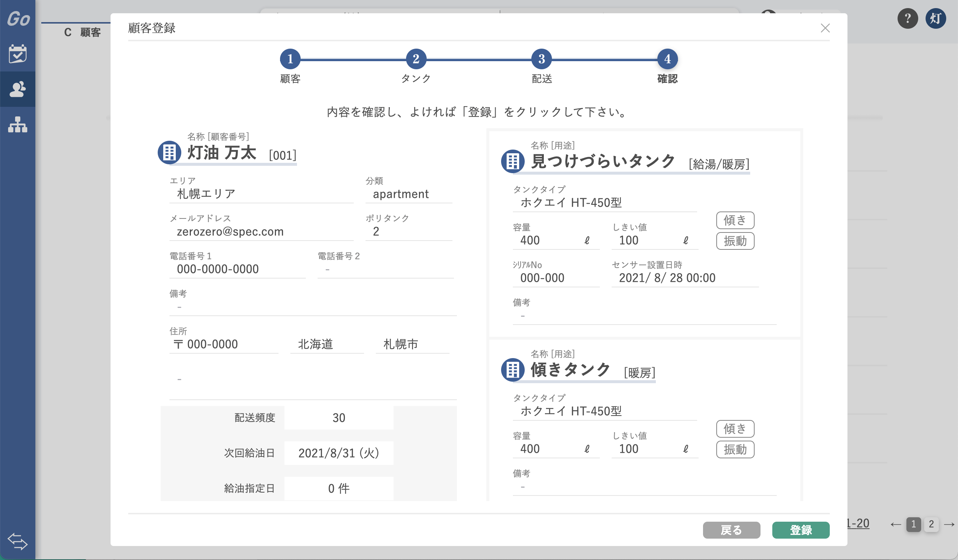Screen dimensions: 958x560
Task: Go to step 3 配送
Action: [x=541, y=59]
